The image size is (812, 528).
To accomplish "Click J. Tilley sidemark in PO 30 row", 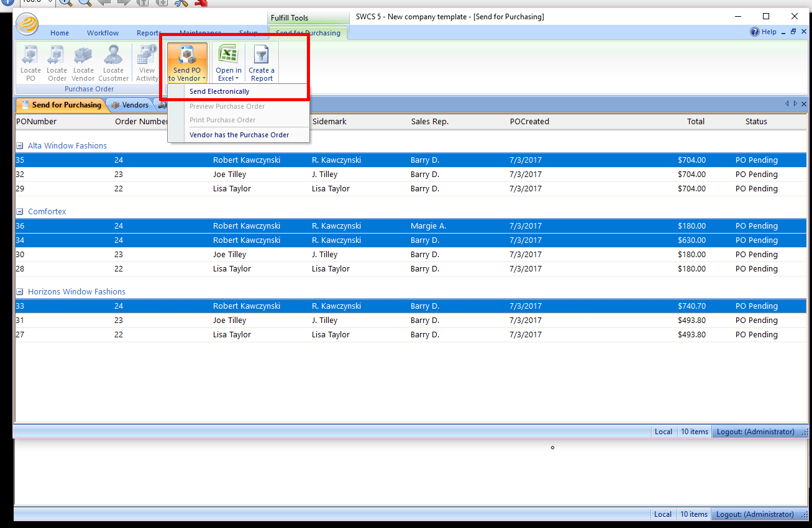I will 324,255.
